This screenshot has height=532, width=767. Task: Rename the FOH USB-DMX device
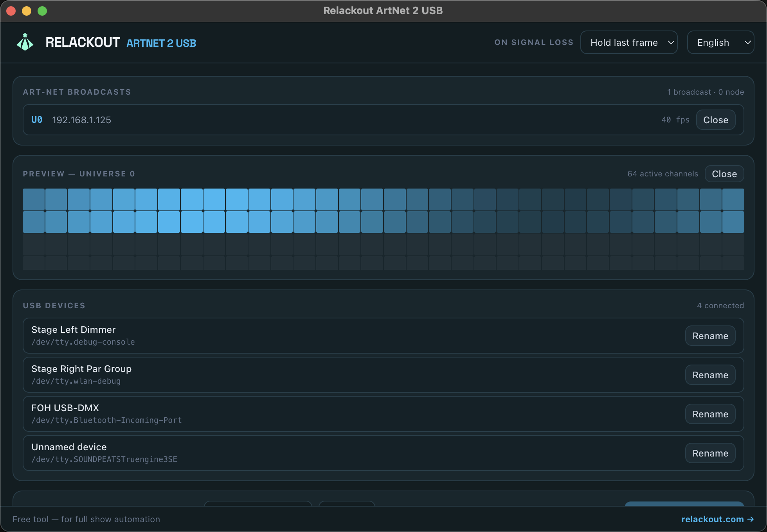[710, 414]
